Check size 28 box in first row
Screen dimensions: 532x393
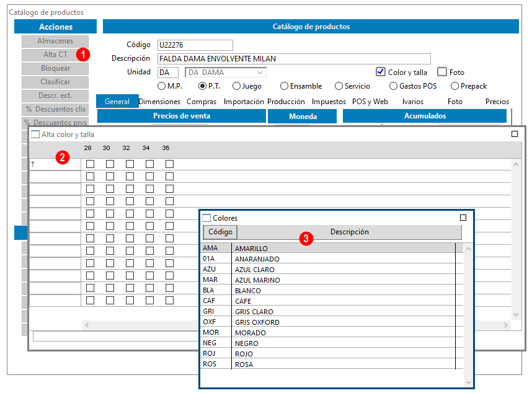pyautogui.click(x=91, y=164)
